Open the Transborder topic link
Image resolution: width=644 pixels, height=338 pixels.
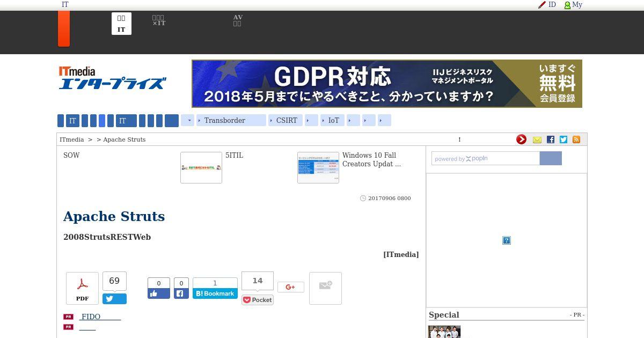[231, 121]
